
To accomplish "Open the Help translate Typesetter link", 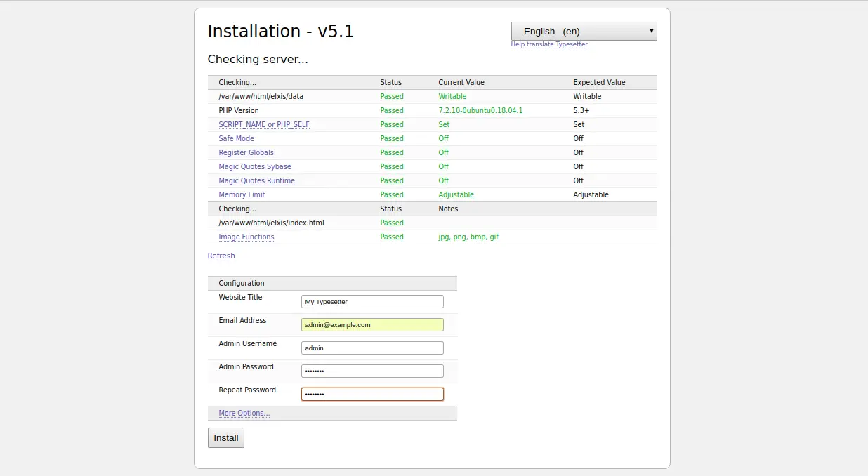I will click(549, 44).
